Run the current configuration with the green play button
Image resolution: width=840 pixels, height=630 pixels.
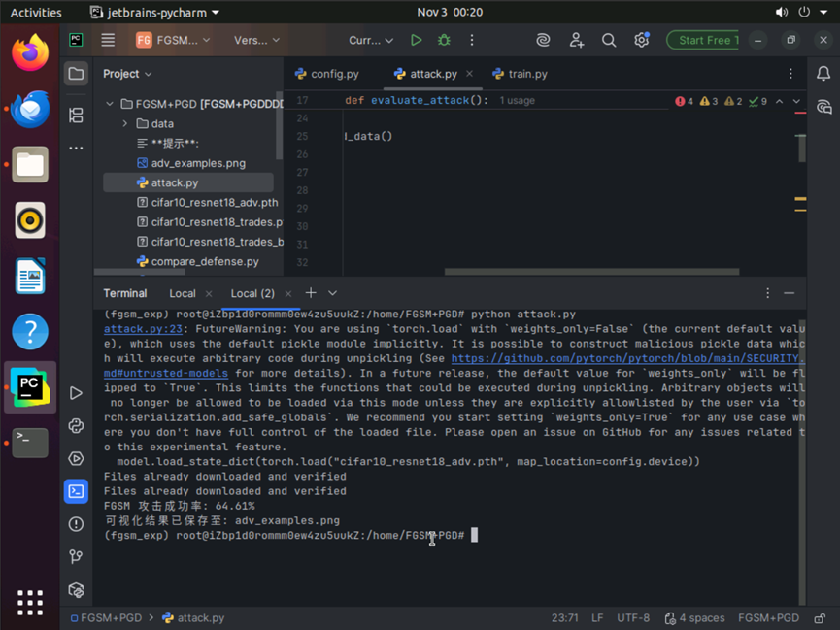click(416, 41)
